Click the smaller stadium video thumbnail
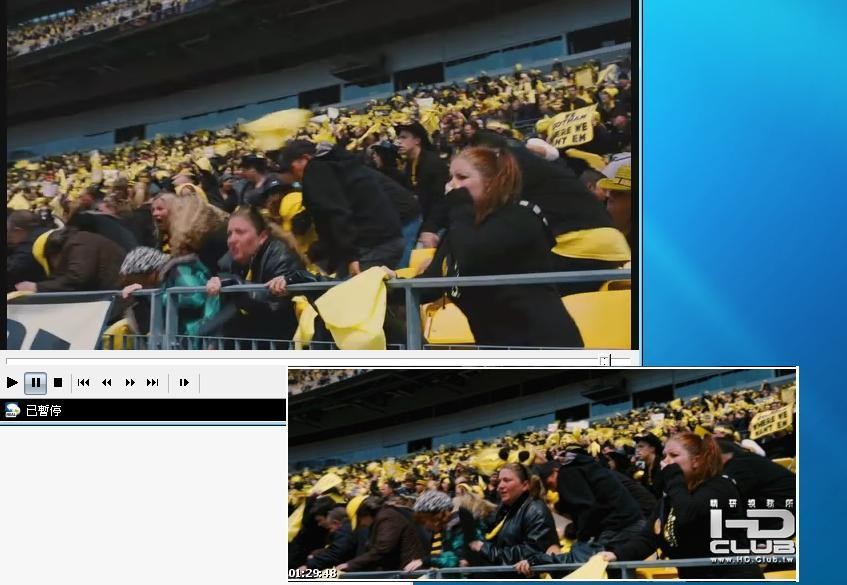The image size is (847, 585). click(x=542, y=474)
